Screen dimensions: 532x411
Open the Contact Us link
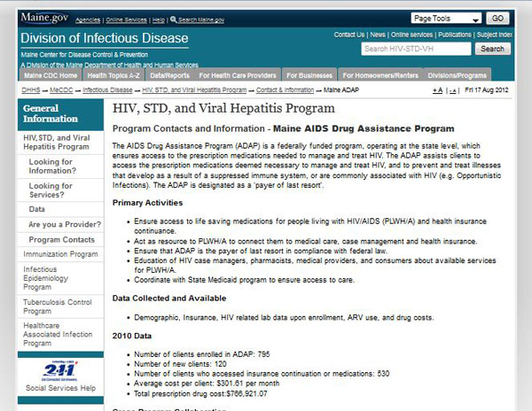point(349,35)
